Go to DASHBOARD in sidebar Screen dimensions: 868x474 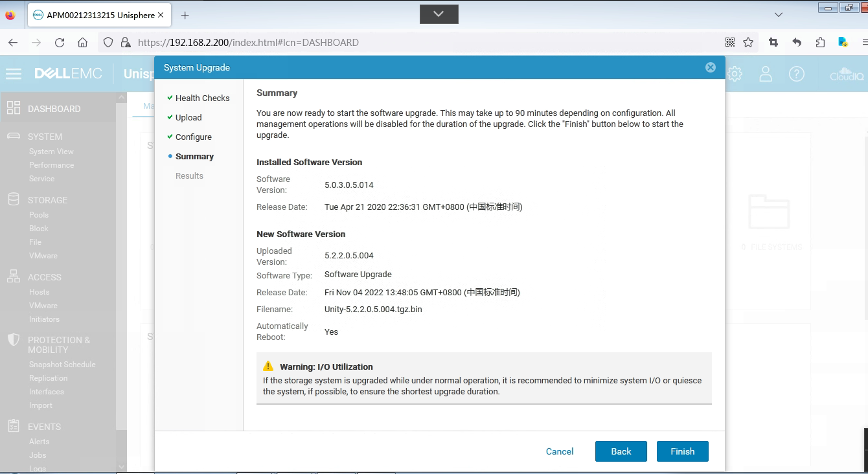coord(54,109)
